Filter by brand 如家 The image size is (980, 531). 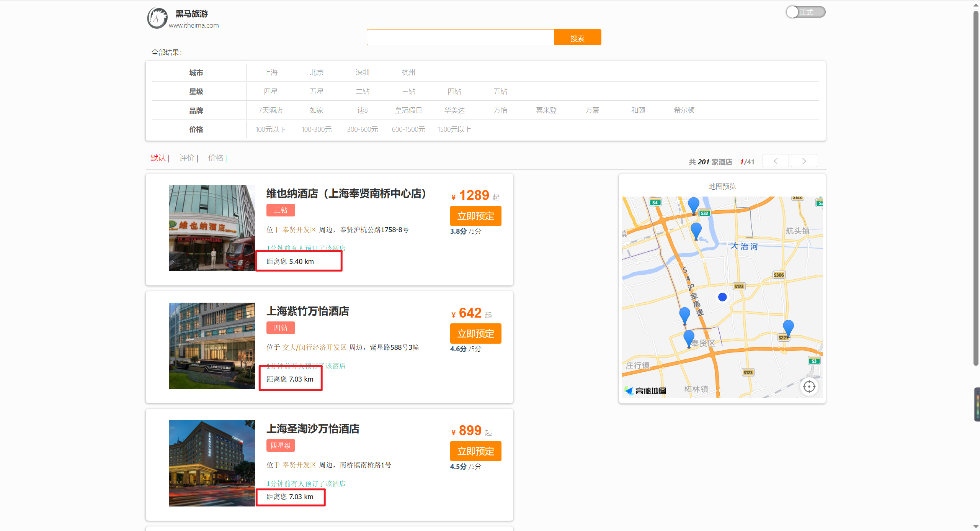(x=317, y=110)
